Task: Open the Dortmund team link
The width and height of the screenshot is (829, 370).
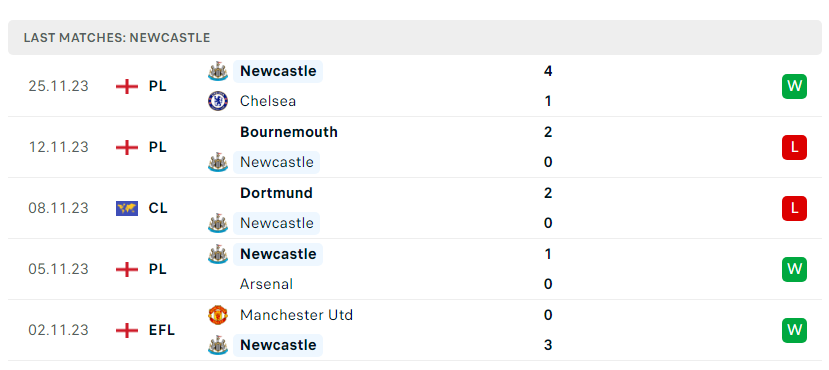Action: (x=276, y=193)
